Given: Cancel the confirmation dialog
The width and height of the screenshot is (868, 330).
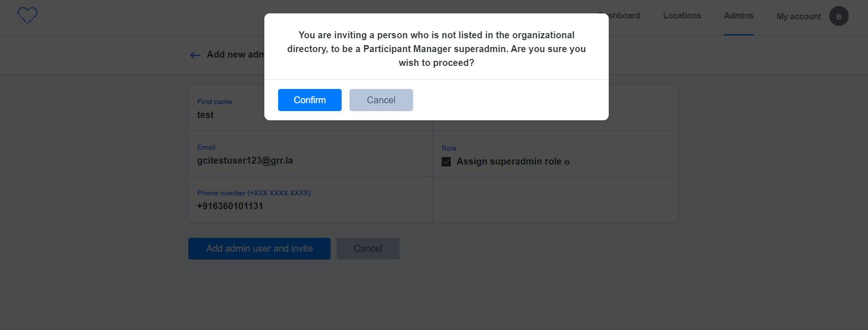Looking at the screenshot, I should (x=381, y=100).
